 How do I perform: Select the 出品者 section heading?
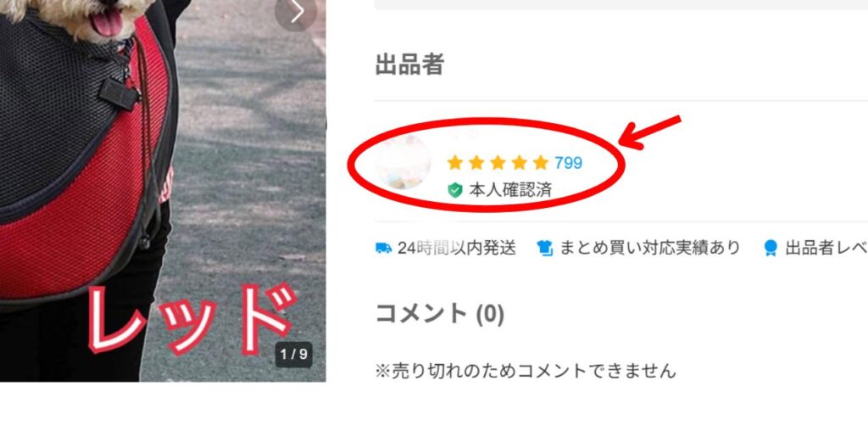[x=409, y=64]
